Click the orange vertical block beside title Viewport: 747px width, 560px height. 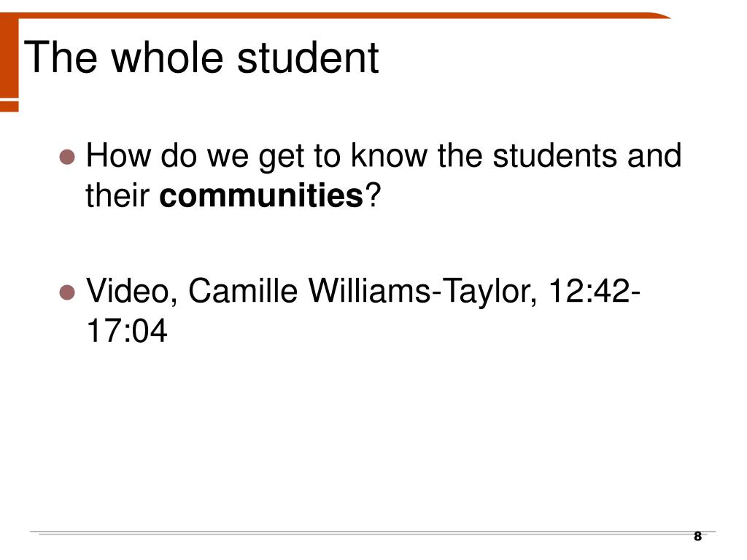point(9,56)
